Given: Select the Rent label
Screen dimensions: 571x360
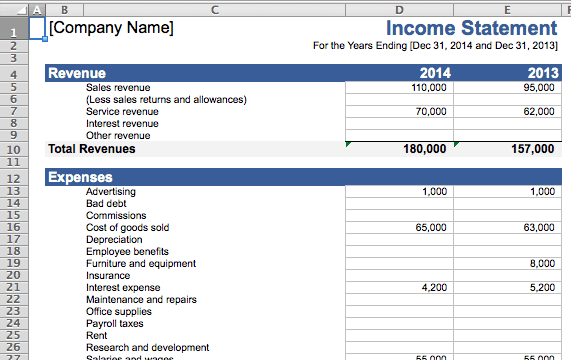Looking at the screenshot, I should (97, 336).
